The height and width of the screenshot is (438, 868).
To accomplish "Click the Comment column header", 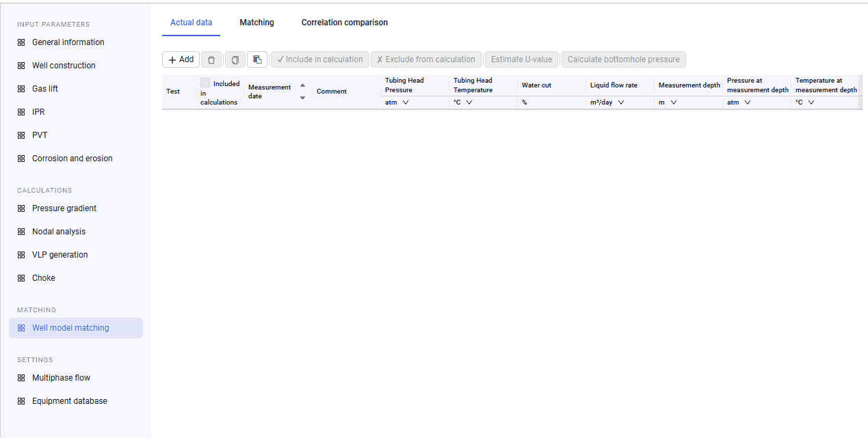I will 332,92.
